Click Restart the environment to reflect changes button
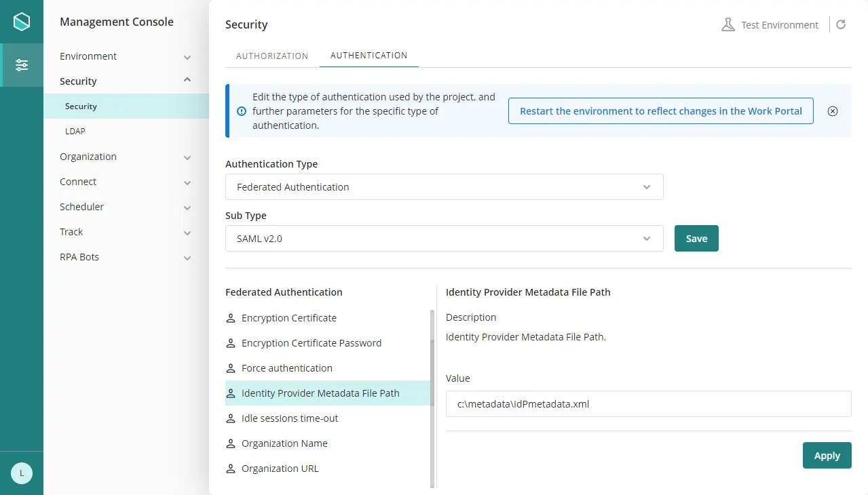Viewport: 868px width, 495px height. pos(660,111)
